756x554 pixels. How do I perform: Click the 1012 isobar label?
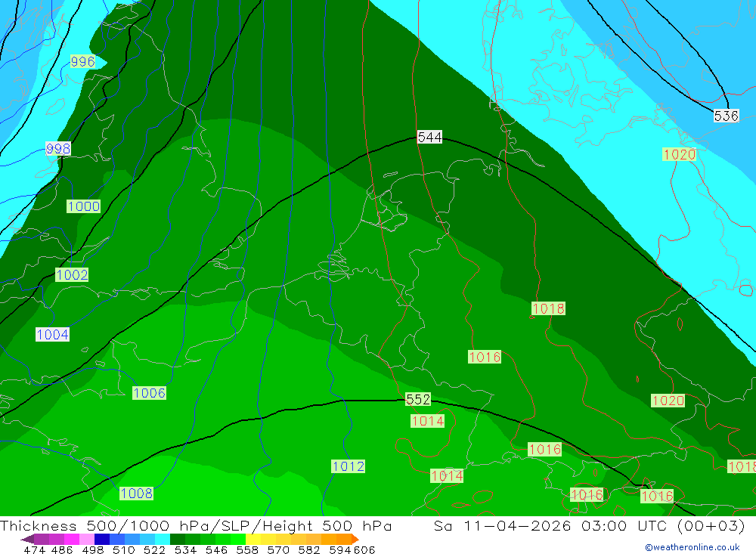pyautogui.click(x=348, y=466)
